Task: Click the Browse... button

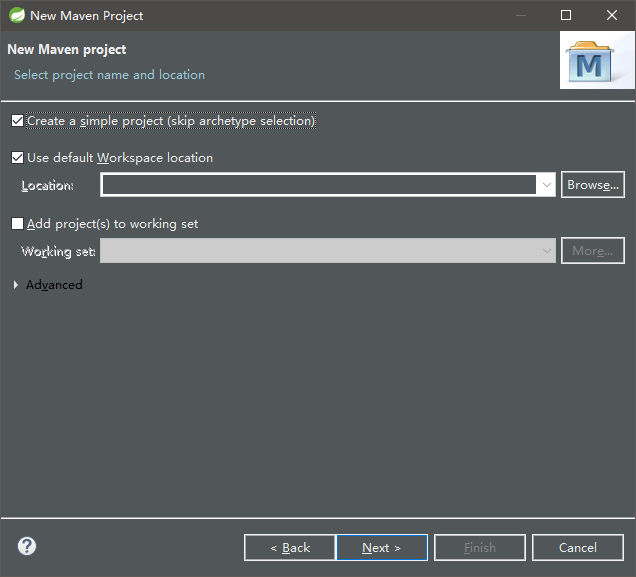Action: point(593,185)
